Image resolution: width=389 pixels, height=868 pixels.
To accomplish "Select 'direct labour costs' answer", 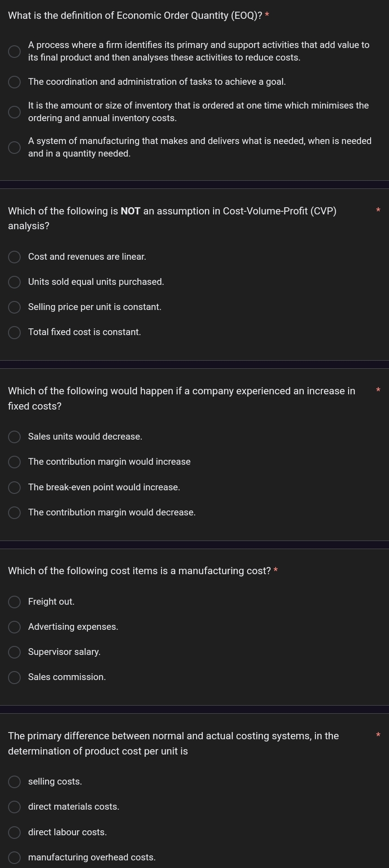I will pyautogui.click(x=14, y=833).
